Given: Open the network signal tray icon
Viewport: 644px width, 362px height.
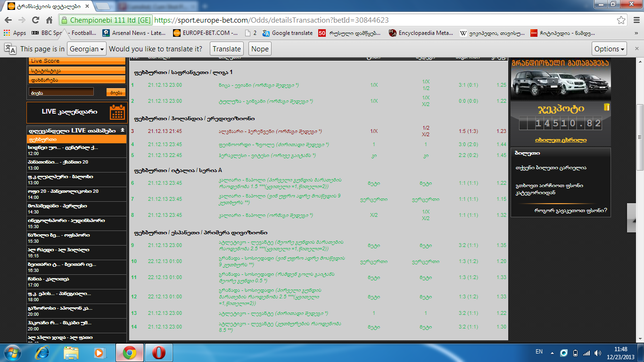Looking at the screenshot, I should [x=586, y=353].
